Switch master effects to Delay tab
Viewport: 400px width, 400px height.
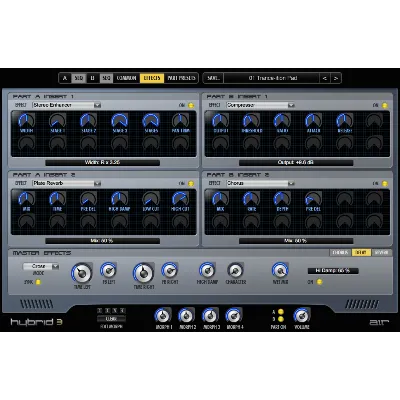click(x=361, y=253)
